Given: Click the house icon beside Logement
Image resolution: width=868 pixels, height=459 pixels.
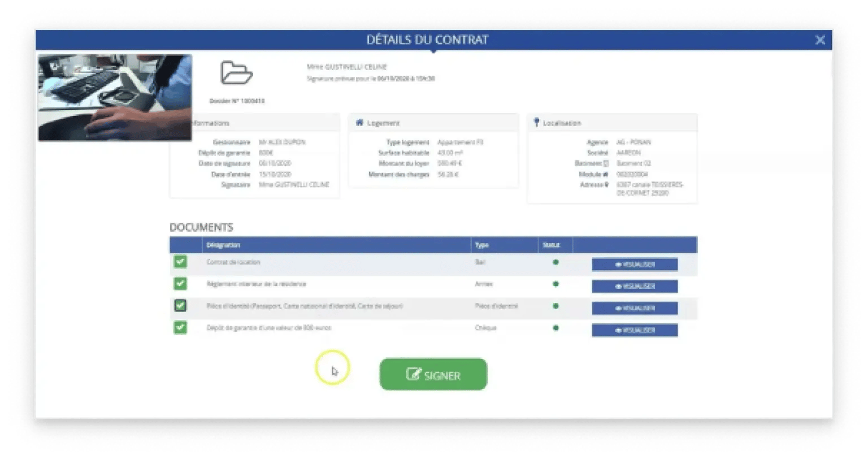Looking at the screenshot, I should pos(359,123).
